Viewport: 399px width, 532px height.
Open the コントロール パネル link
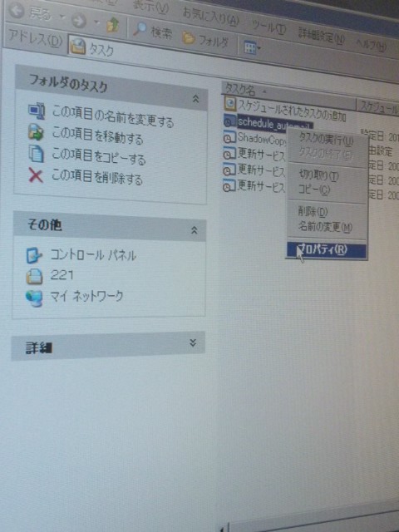point(81,255)
